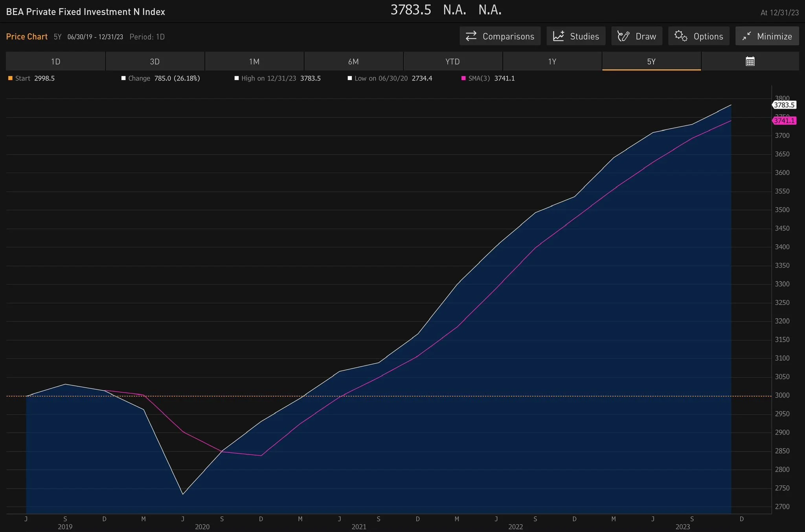Click the pink 3741.1 axis label

[784, 121]
